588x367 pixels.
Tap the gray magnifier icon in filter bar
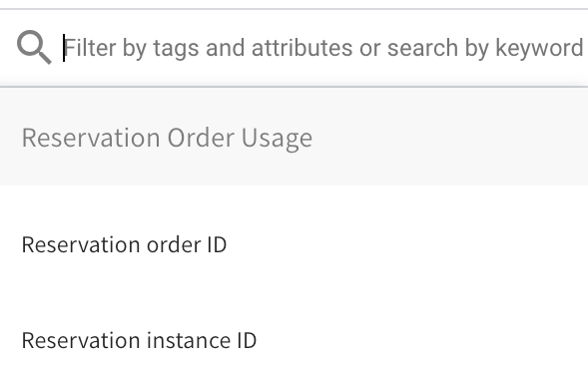(34, 47)
